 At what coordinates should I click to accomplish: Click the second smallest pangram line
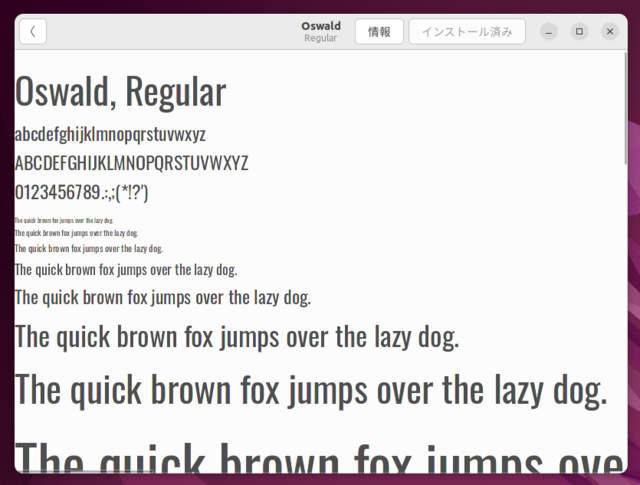pyautogui.click(x=76, y=232)
